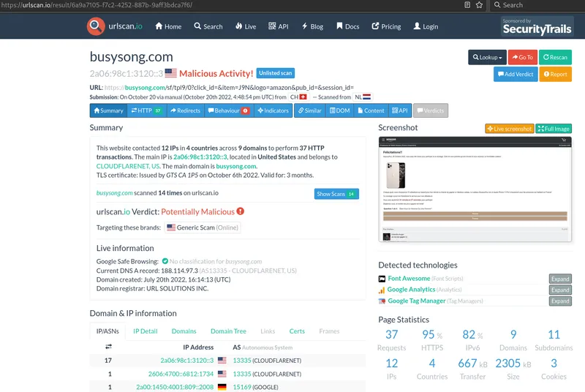Click the IP 2a00:1450:4001:809::2008 link
The height and width of the screenshot is (392, 585).
click(x=175, y=387)
